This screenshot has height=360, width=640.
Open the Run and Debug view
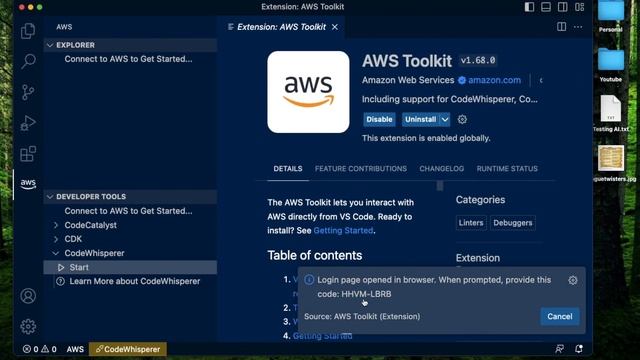pos(28,123)
